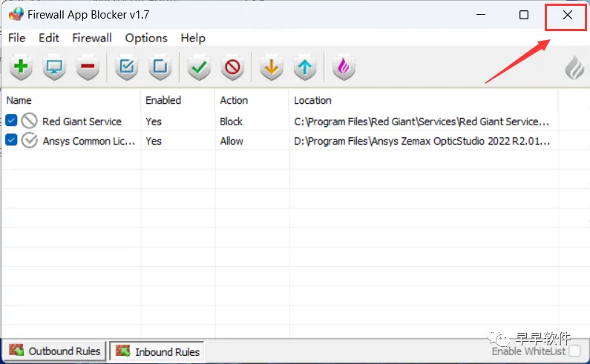Viewport: 590px width, 364px height.
Task: Switch to the Outbound Rules tab
Action: pyautogui.click(x=55, y=351)
